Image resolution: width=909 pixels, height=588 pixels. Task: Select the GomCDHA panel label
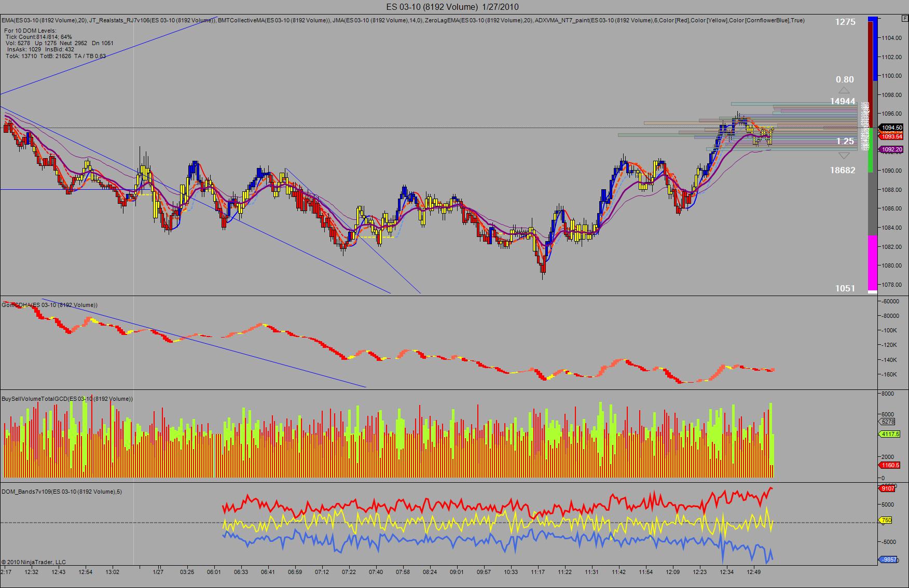tap(49, 305)
